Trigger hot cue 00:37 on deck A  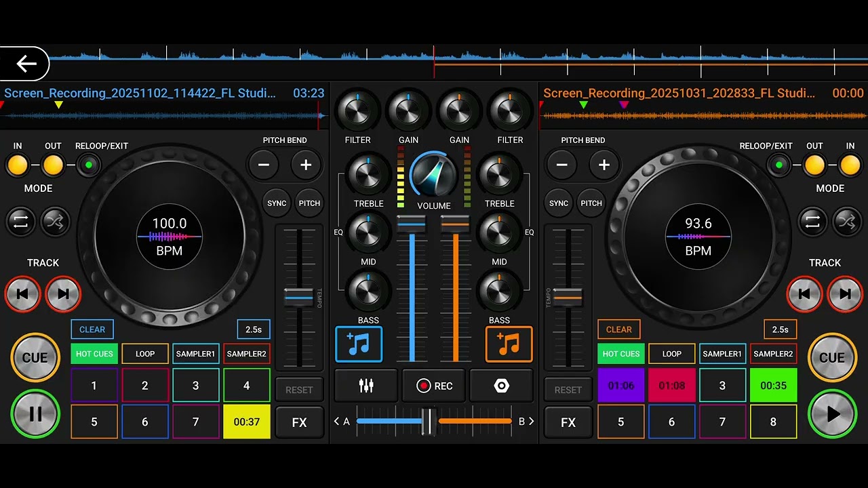pyautogui.click(x=247, y=422)
